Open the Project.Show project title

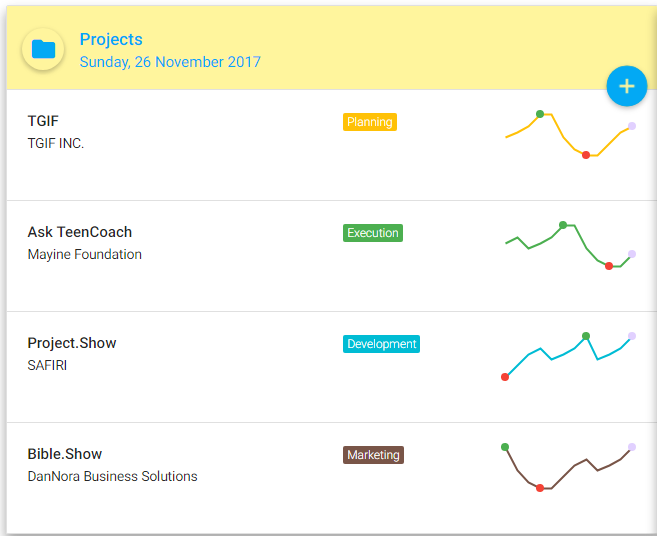[x=72, y=343]
